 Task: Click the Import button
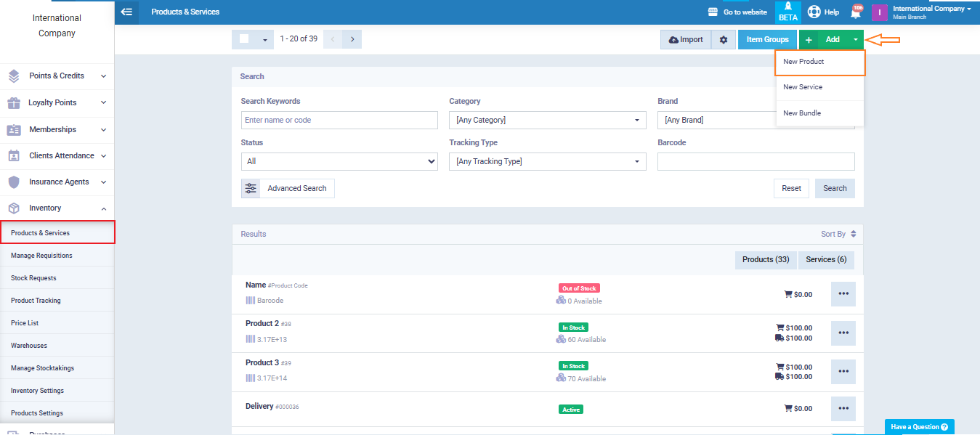[685, 40]
